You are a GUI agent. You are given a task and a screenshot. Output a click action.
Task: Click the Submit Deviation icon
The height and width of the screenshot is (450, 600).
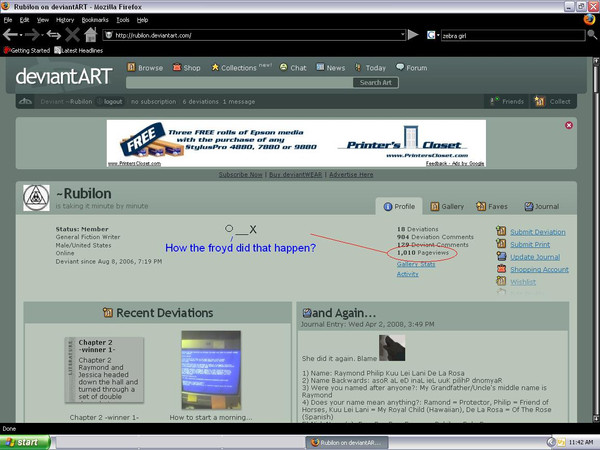[501, 231]
